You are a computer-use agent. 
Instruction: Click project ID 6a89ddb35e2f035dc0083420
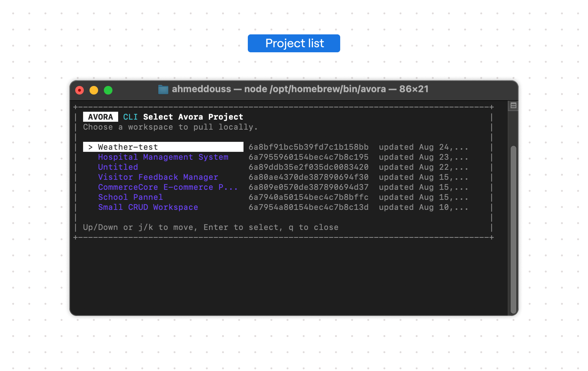click(x=309, y=167)
